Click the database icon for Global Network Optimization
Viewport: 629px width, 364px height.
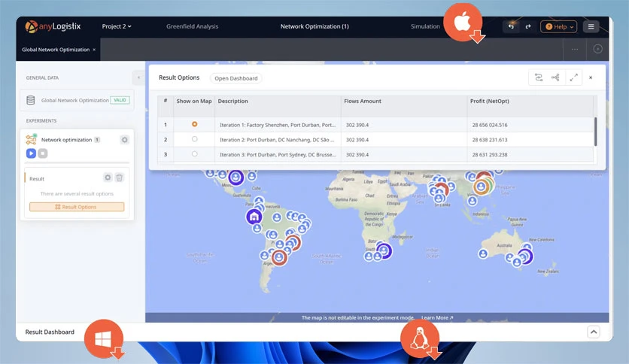(x=31, y=100)
